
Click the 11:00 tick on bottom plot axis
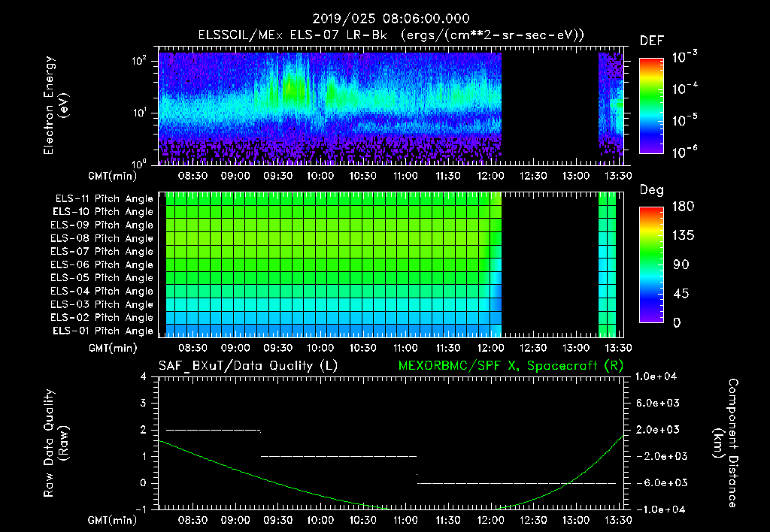(x=405, y=520)
